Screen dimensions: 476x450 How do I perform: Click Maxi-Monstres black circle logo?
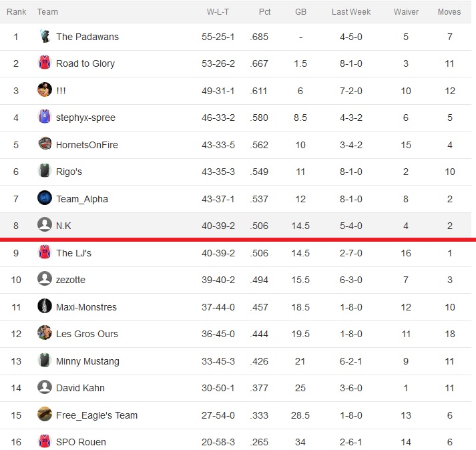click(45, 306)
